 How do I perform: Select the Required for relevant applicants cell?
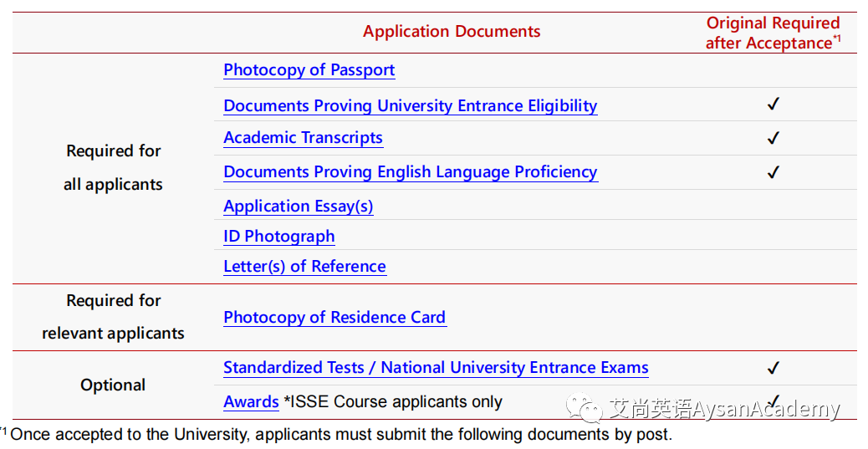113,317
